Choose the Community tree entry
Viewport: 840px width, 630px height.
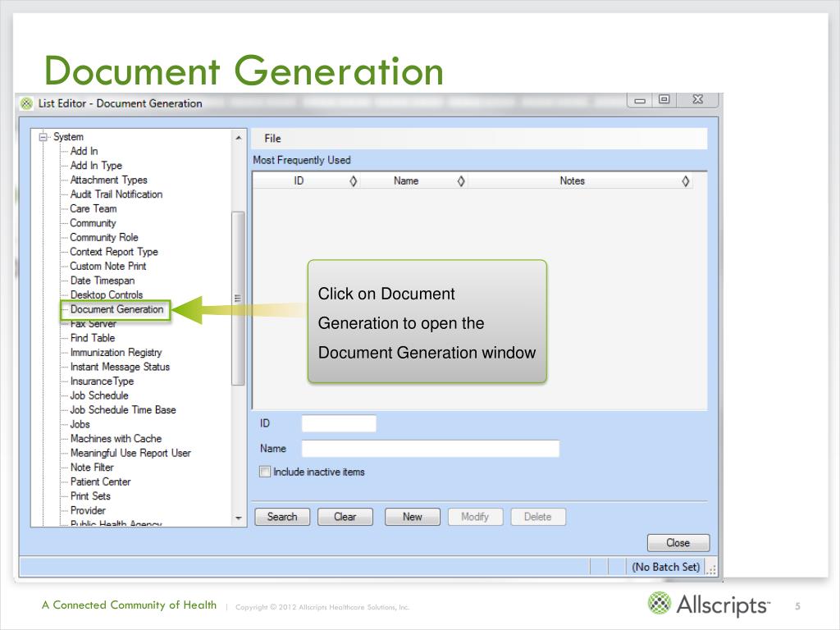(94, 223)
